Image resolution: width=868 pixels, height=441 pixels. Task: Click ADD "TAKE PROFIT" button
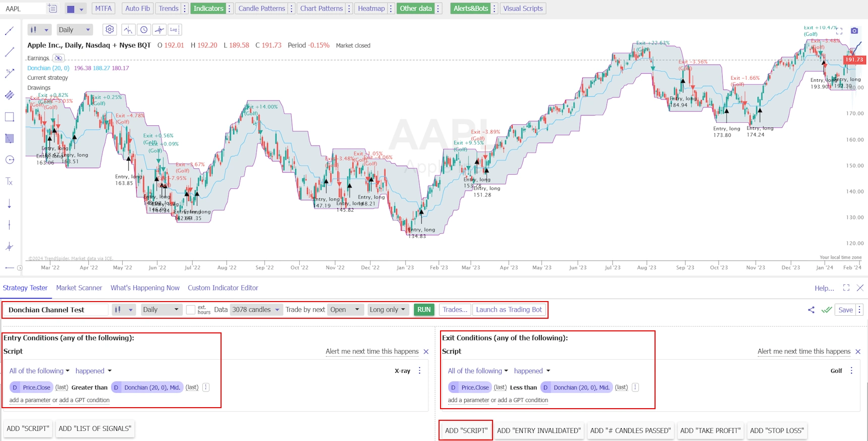coord(710,430)
